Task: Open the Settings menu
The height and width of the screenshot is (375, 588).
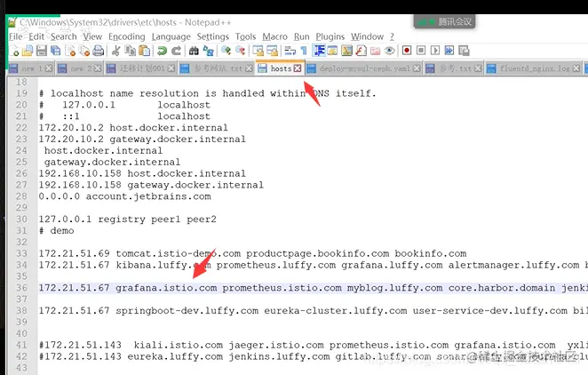Action: click(x=213, y=36)
